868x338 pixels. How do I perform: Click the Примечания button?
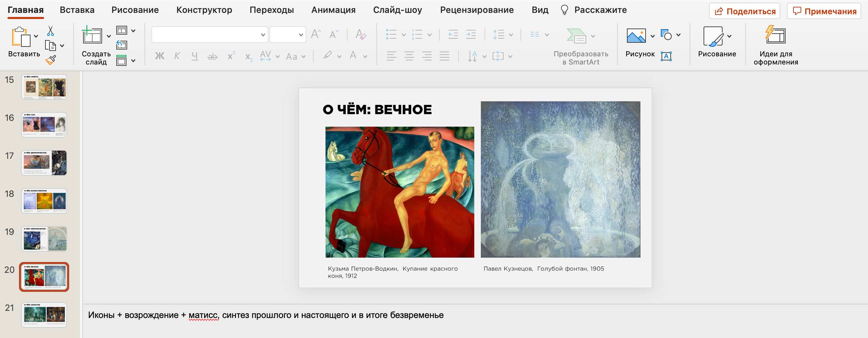(824, 11)
